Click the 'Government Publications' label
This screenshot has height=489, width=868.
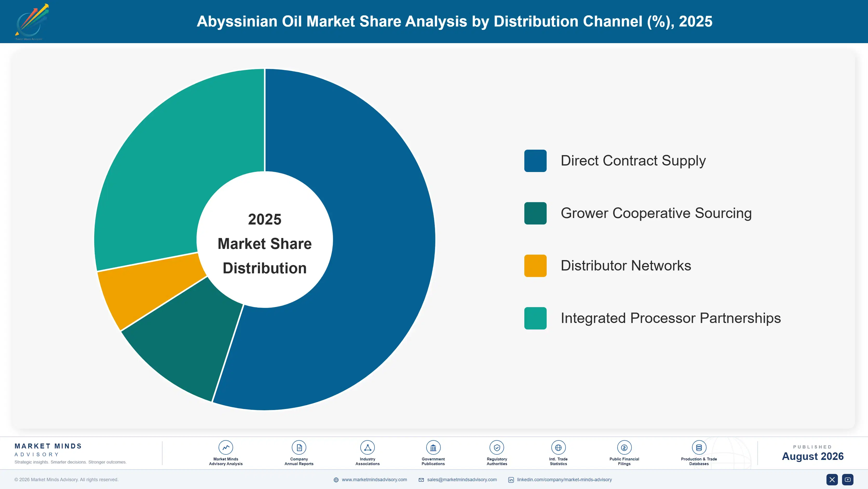tap(433, 461)
